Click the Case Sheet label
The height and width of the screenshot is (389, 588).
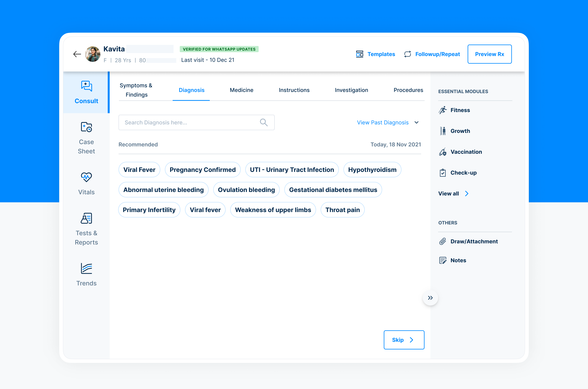pyautogui.click(x=86, y=147)
